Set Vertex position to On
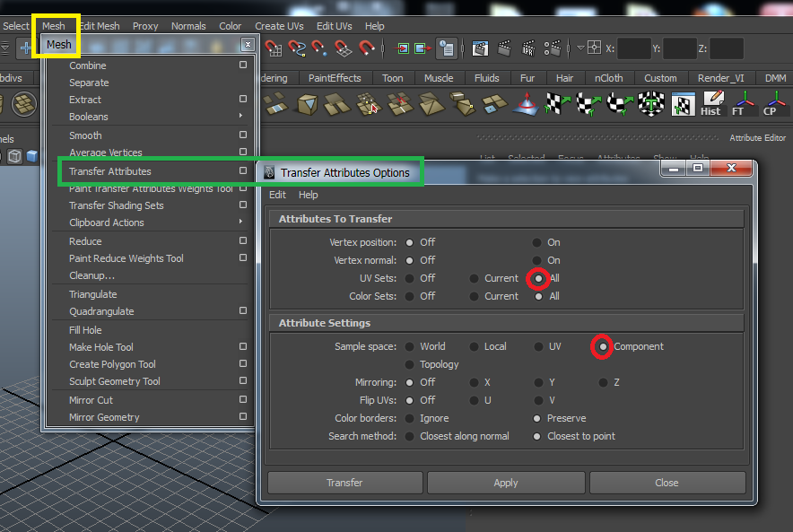 (x=537, y=242)
